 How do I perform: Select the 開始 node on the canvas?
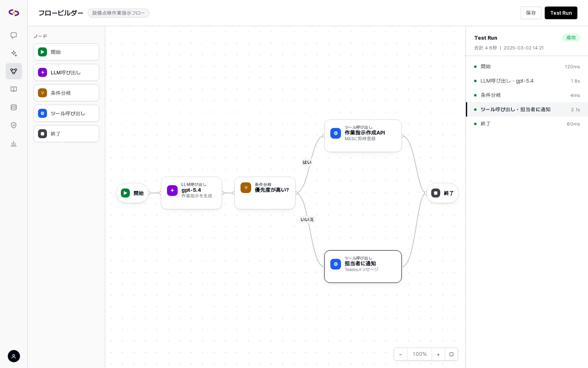pyautogui.click(x=132, y=193)
